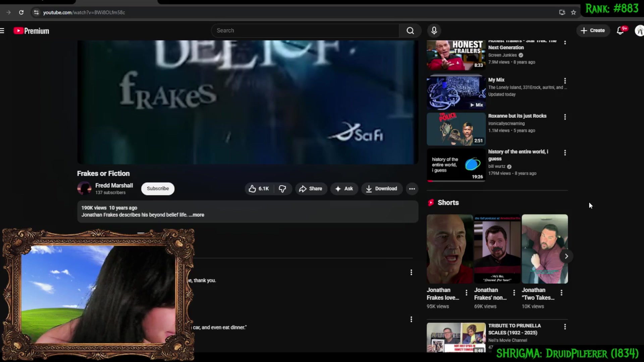Open options for Jonathan Two Takes short
This screenshot has width=644, height=362.
[561, 293]
